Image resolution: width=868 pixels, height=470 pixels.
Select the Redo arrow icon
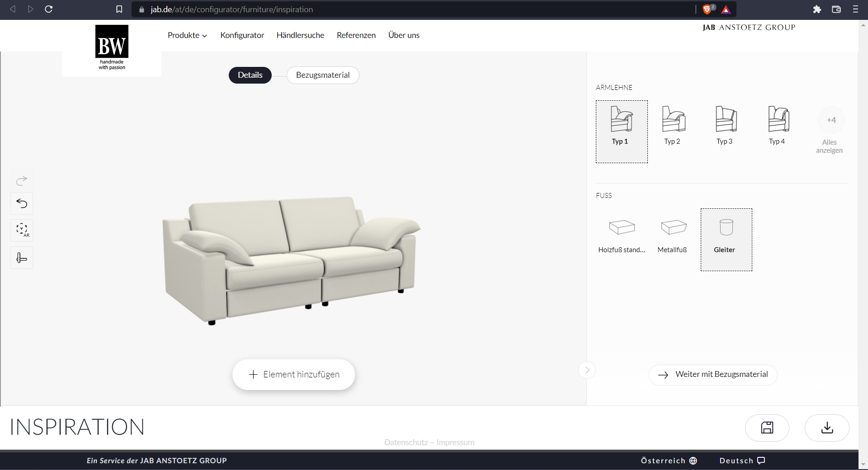(21, 180)
